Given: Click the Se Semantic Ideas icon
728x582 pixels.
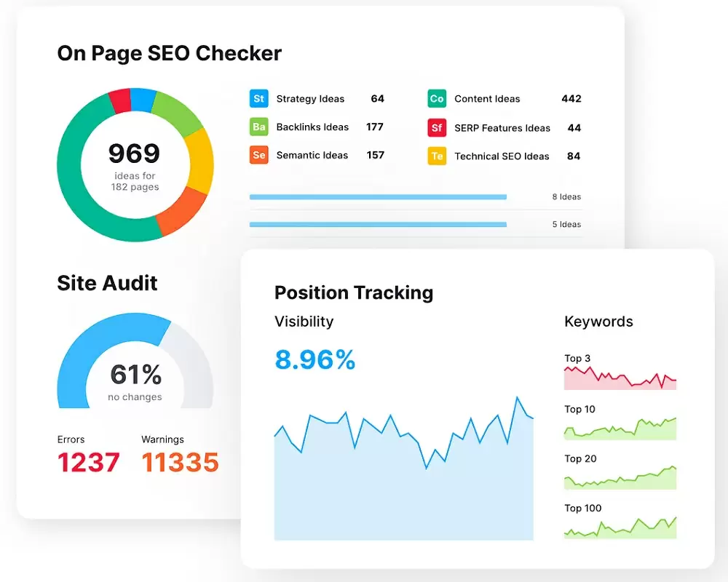Looking at the screenshot, I should click(x=258, y=155).
